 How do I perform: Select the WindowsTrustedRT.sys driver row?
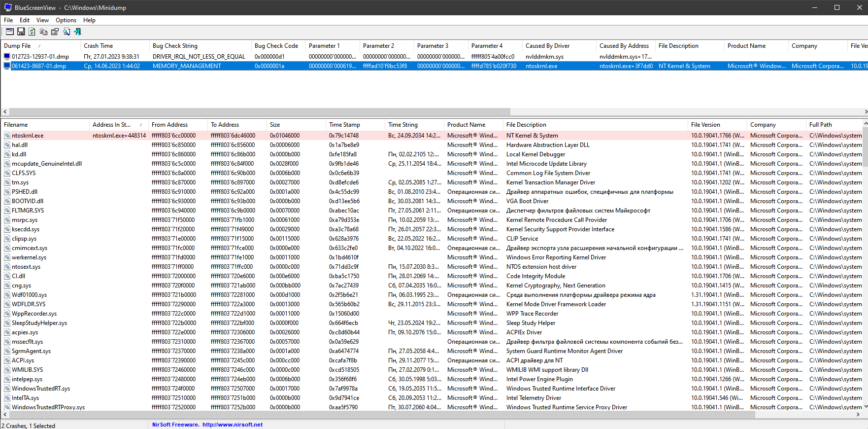click(x=431, y=389)
